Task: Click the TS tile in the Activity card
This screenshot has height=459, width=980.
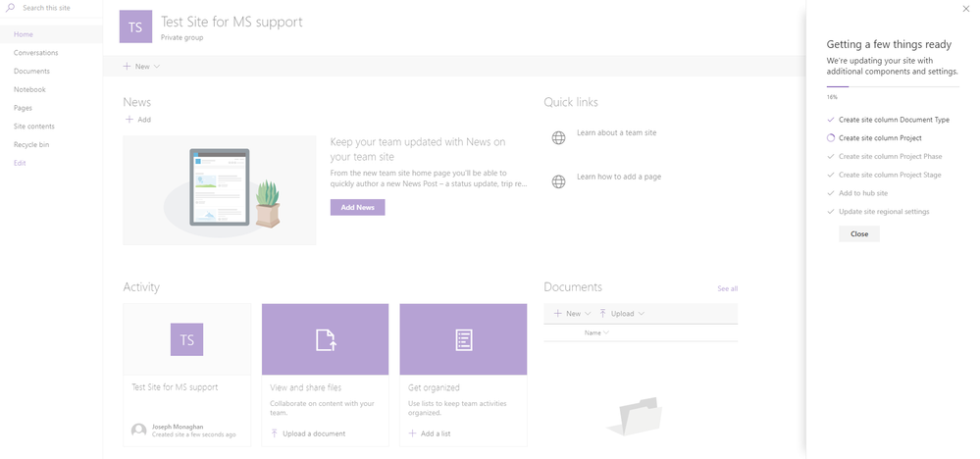Action: [x=186, y=339]
